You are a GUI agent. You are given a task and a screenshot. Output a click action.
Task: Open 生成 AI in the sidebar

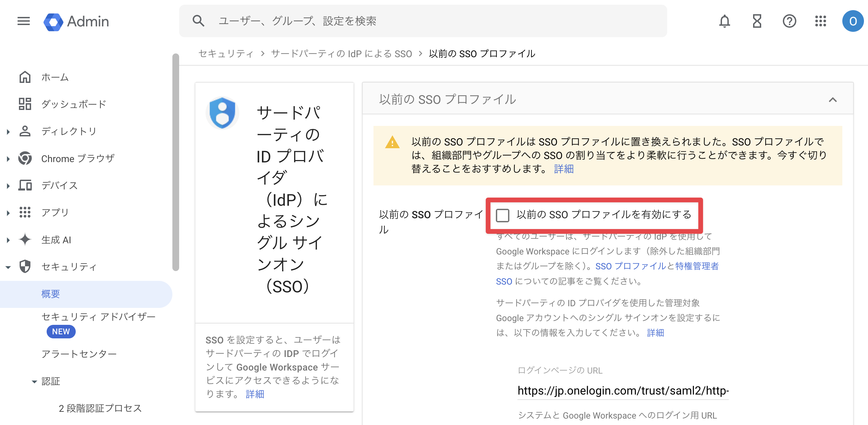click(x=56, y=240)
